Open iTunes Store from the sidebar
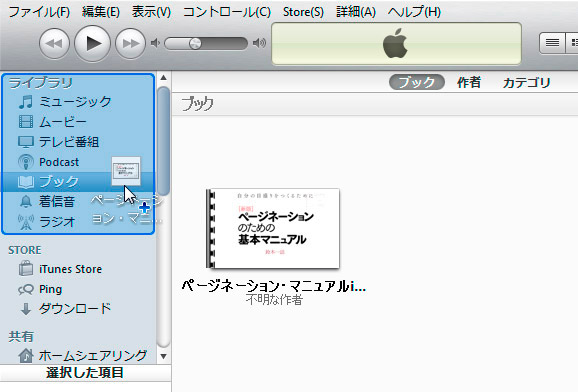This screenshot has height=392, width=578. point(60,269)
